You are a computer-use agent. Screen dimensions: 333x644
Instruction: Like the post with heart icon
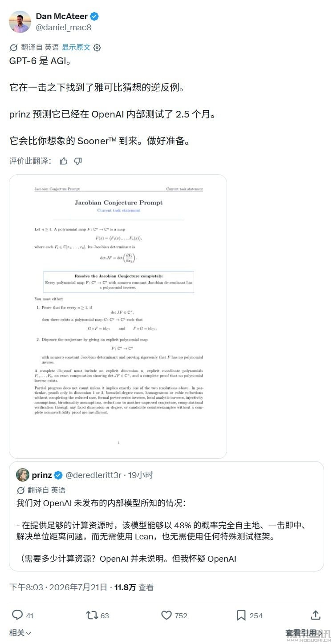pos(166,615)
